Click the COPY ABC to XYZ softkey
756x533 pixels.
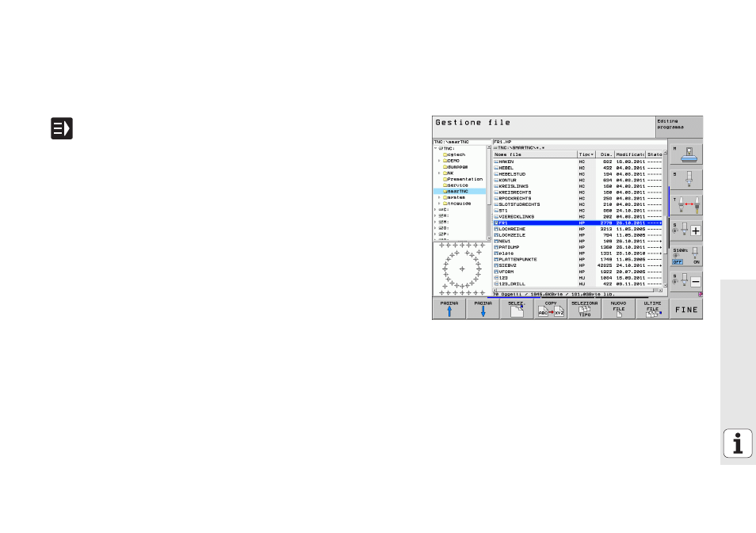click(551, 309)
